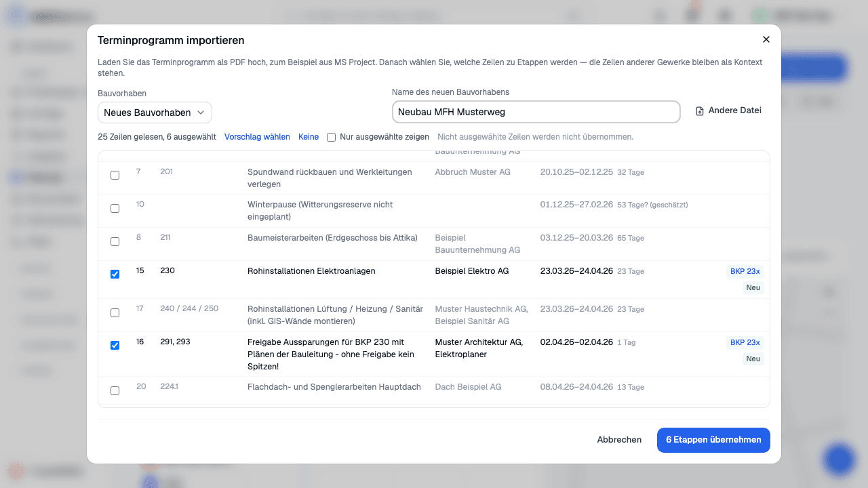Check the Flachdach- und Spenglerarbeiten checkbox
The height and width of the screenshot is (488, 868).
pos(115,391)
